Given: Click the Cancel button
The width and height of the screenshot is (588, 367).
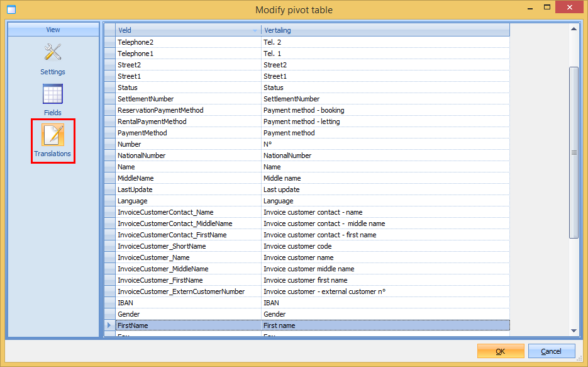Looking at the screenshot, I should pos(552,351).
